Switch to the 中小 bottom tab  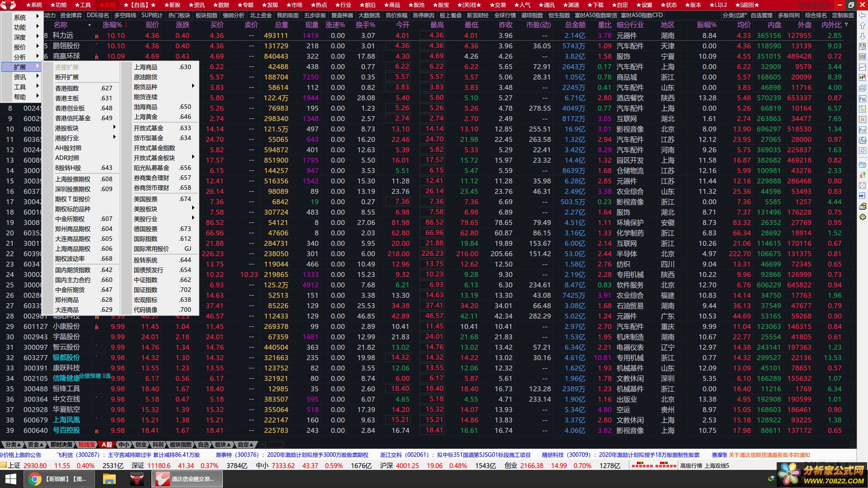(x=124, y=445)
